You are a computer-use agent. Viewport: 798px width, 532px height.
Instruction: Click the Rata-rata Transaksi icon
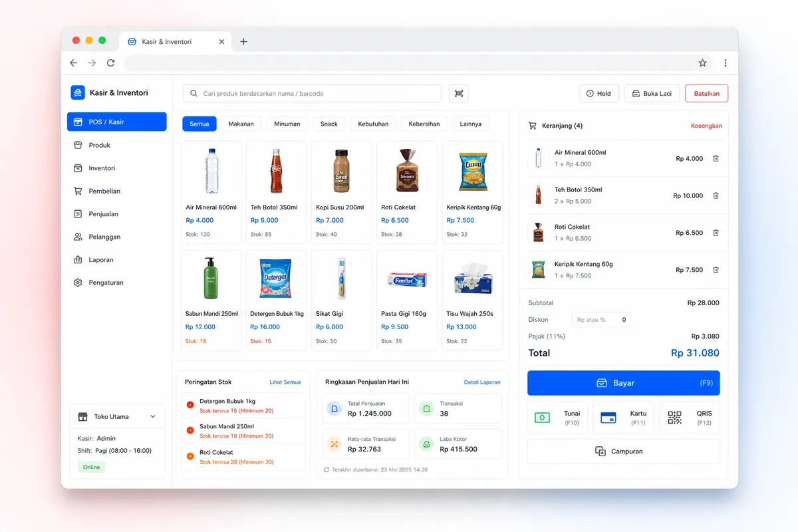click(334, 444)
